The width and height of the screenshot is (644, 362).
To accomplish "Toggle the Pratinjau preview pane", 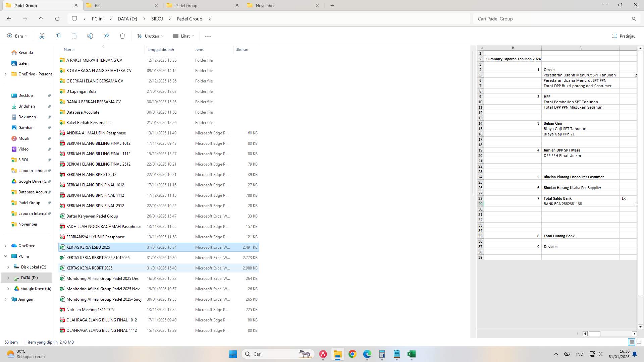I will click(624, 36).
